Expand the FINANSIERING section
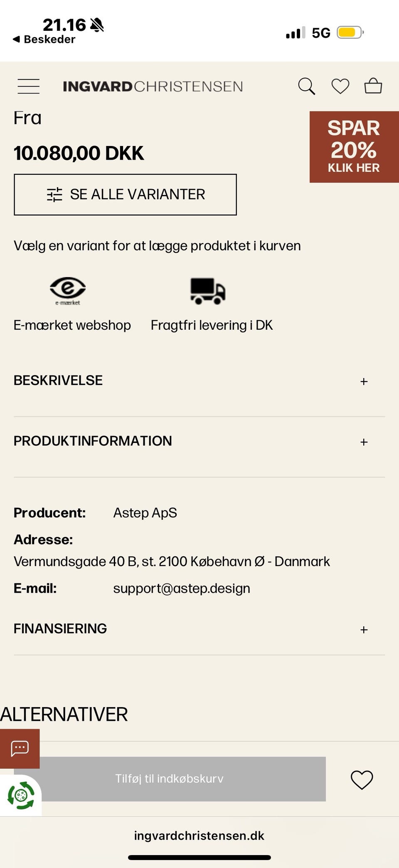Screen dimensions: 399x868 click(x=364, y=630)
